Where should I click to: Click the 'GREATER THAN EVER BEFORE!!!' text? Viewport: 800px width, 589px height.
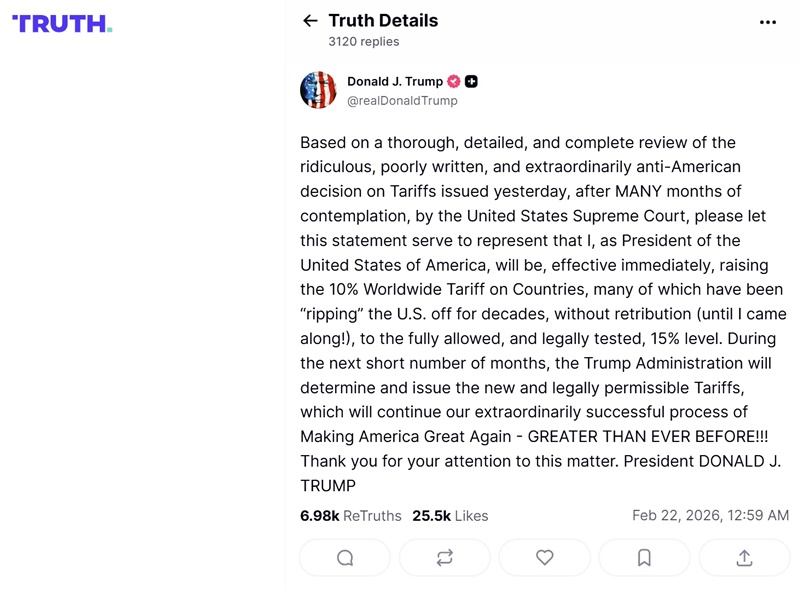point(648,437)
